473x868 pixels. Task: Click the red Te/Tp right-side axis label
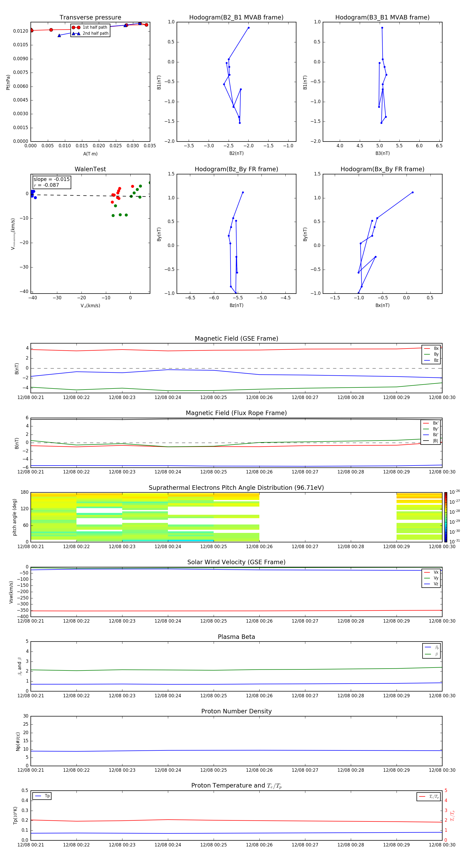(453, 816)
